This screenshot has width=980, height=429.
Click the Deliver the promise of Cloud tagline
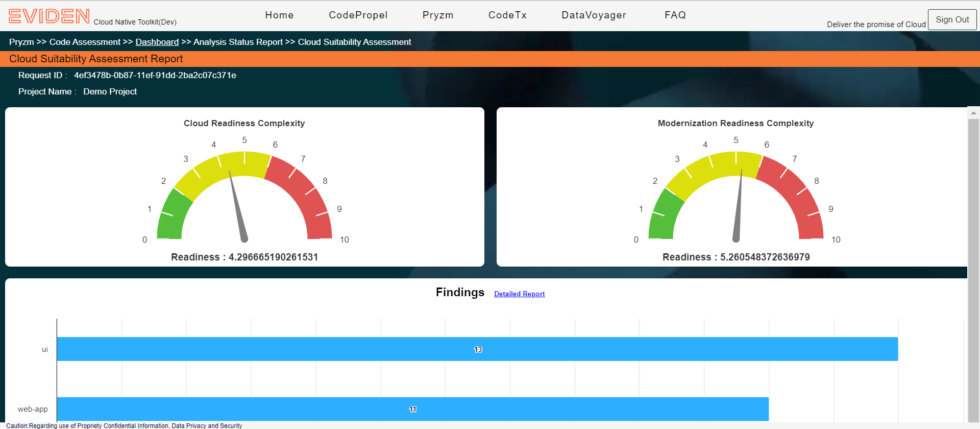pos(876,25)
